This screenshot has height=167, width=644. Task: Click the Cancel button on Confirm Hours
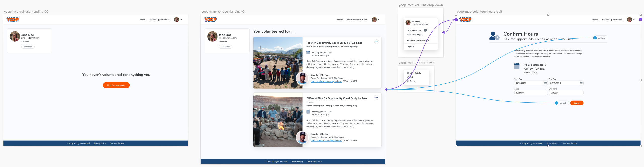562,103
